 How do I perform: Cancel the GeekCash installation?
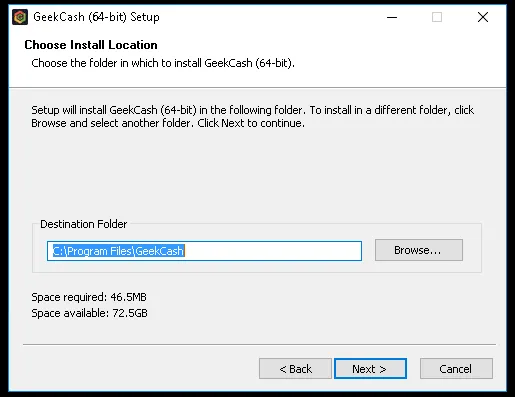(x=456, y=369)
